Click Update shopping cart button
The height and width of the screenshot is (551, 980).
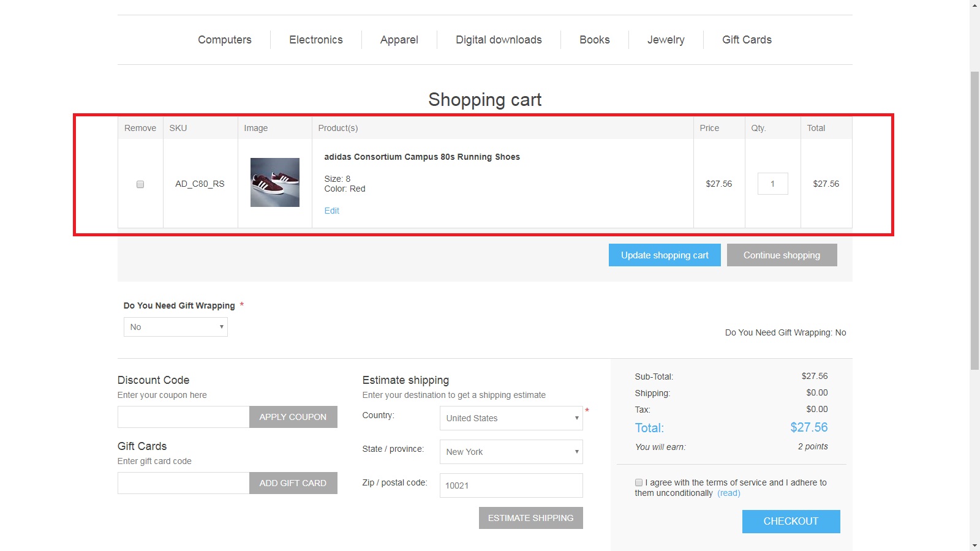665,255
